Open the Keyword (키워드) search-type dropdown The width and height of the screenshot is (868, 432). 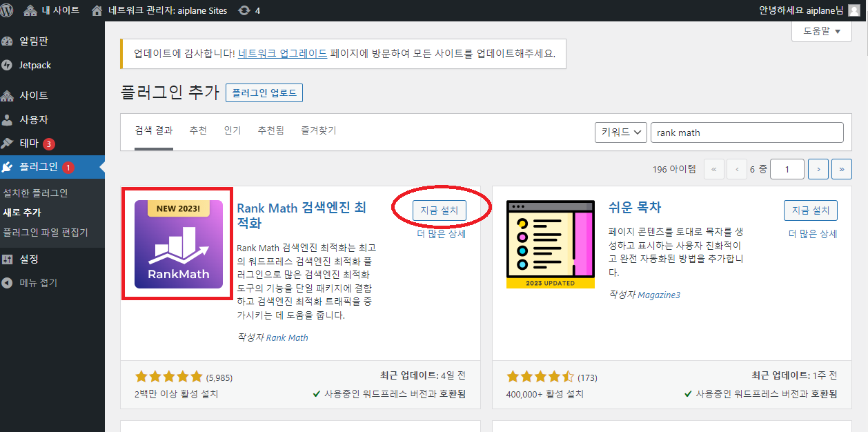[620, 132]
